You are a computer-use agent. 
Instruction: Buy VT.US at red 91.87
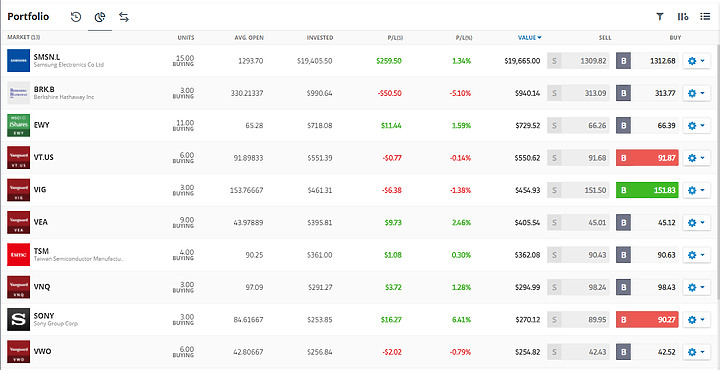(x=647, y=157)
